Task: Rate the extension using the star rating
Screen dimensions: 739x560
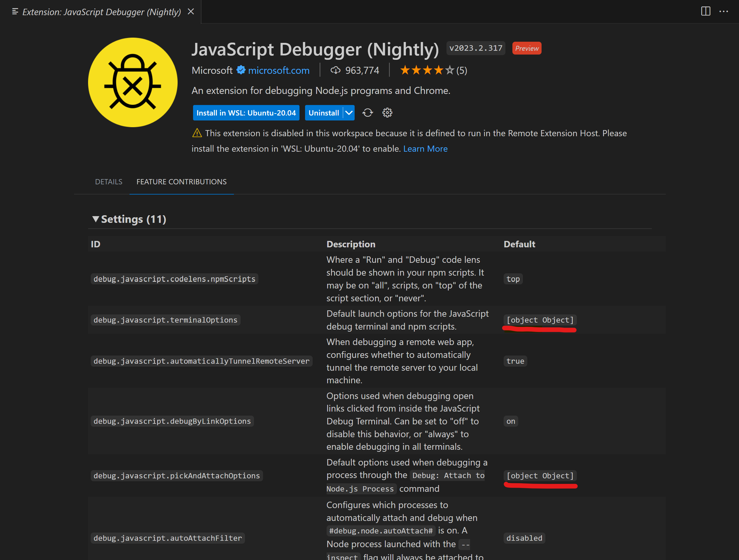Action: [427, 70]
